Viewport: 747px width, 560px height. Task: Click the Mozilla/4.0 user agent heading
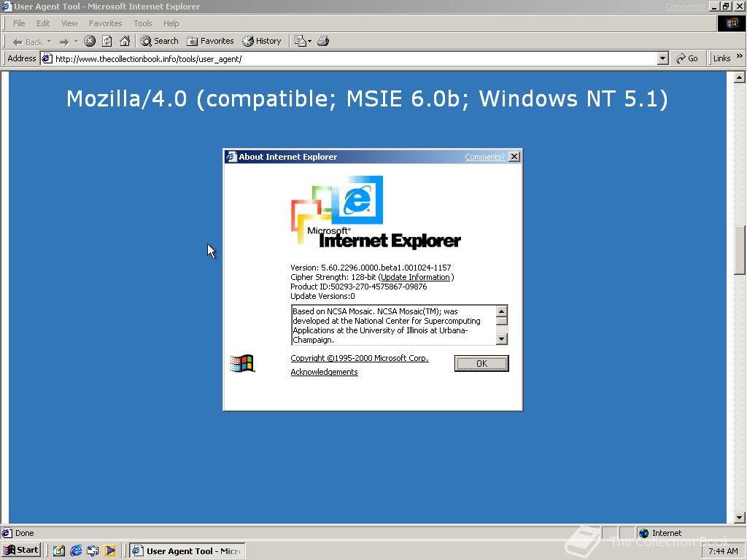367,99
